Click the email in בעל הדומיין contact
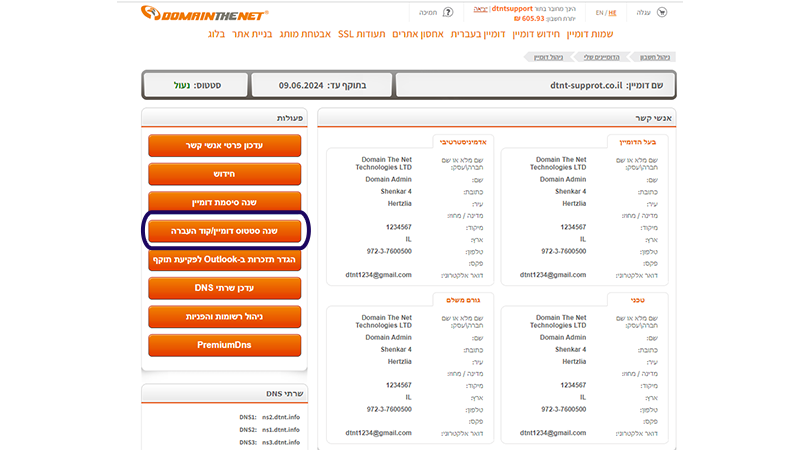Viewport: 800px width, 450px height. (x=553, y=275)
